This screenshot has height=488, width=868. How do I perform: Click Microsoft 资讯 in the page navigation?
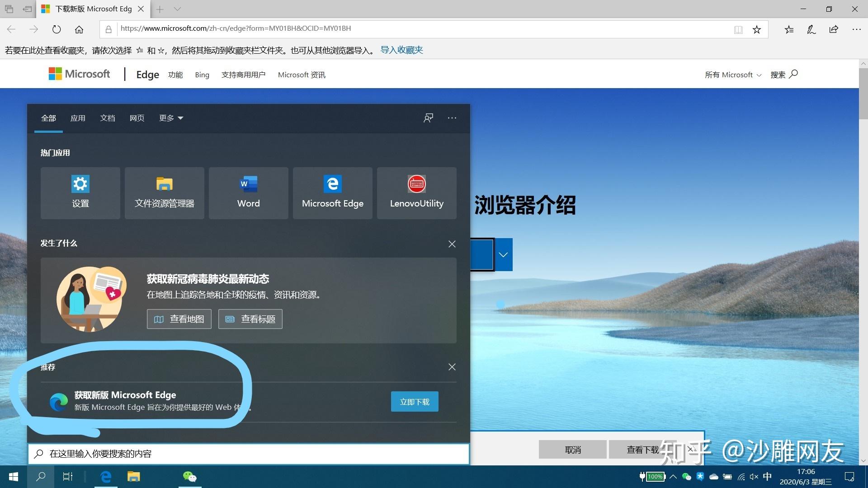click(302, 75)
